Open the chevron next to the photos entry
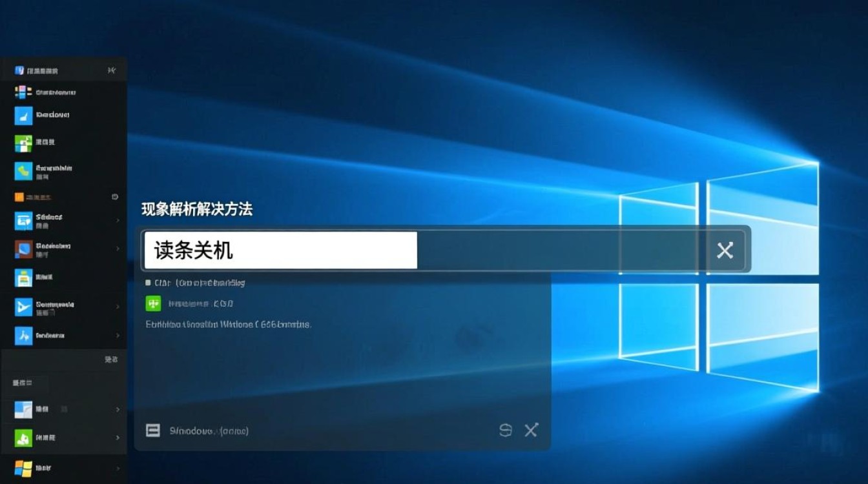Screen dimensions: 868x484 118,409
